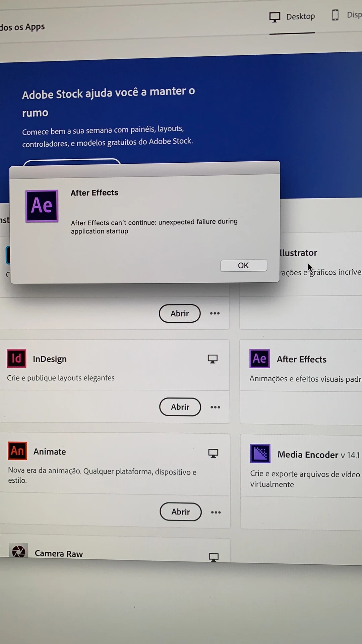Click the Illustrator card title
This screenshot has height=644, width=362.
pyautogui.click(x=298, y=253)
